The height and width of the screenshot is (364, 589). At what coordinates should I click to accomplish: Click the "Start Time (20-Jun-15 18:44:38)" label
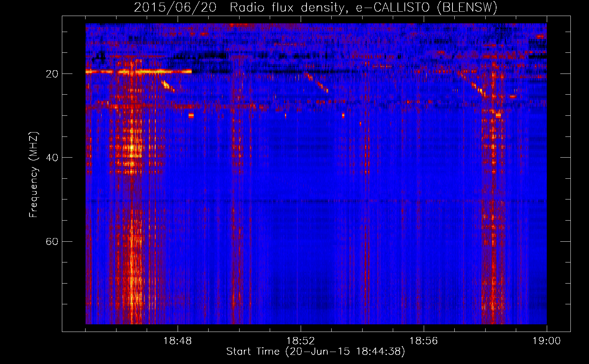tap(316, 352)
